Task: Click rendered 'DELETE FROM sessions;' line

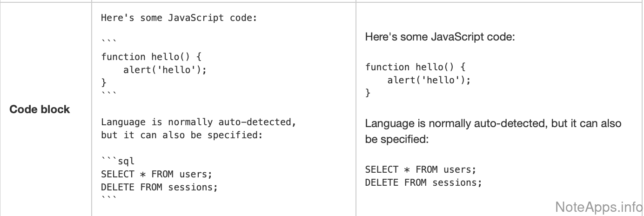Action: tap(423, 182)
